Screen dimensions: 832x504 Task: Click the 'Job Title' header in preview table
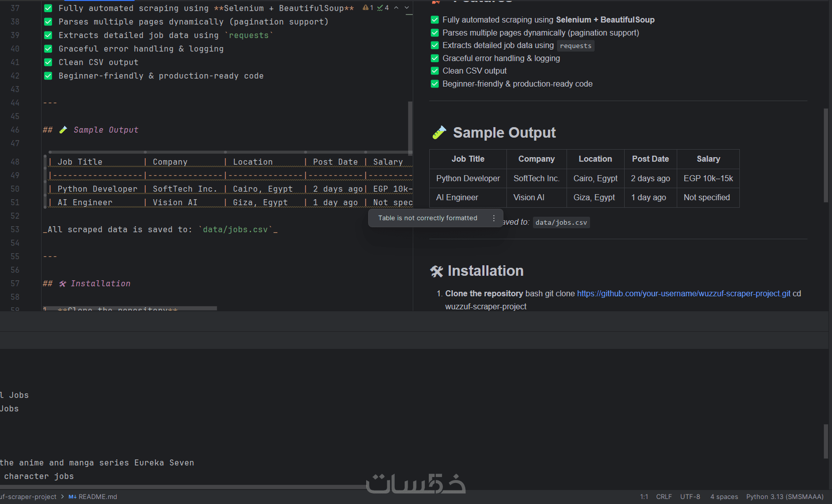click(x=468, y=159)
